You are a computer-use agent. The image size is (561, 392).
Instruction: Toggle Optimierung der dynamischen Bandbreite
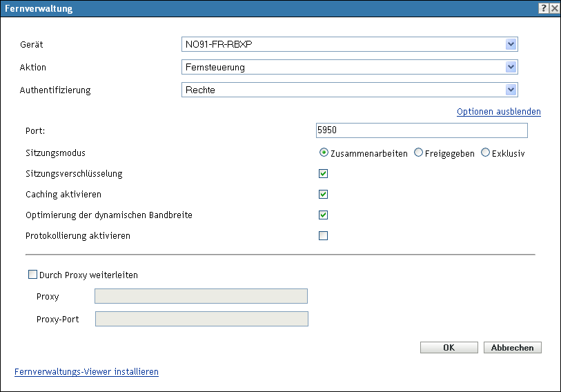[323, 215]
